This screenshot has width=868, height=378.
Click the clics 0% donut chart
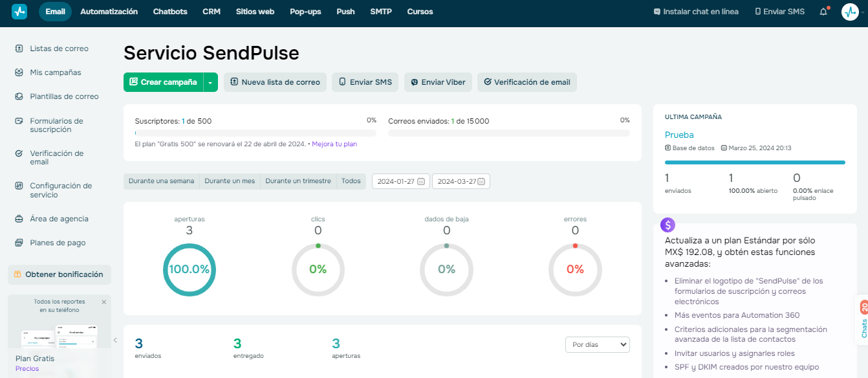pos(318,269)
